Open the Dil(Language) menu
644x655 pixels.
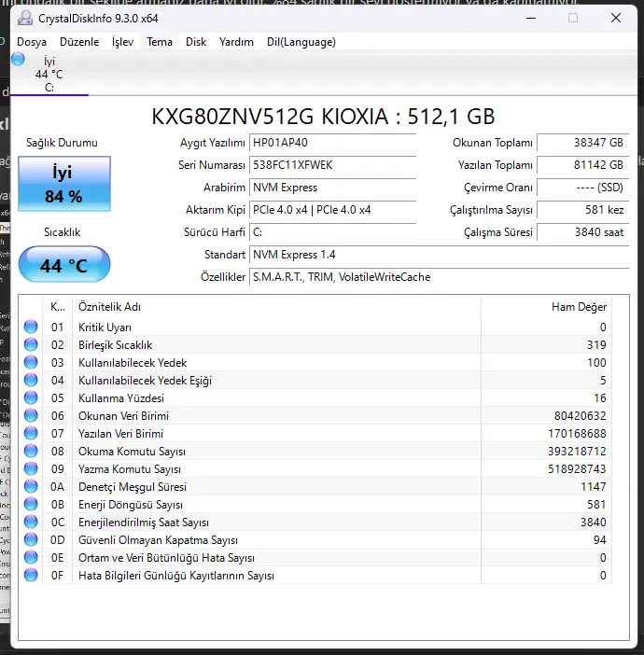(x=301, y=42)
